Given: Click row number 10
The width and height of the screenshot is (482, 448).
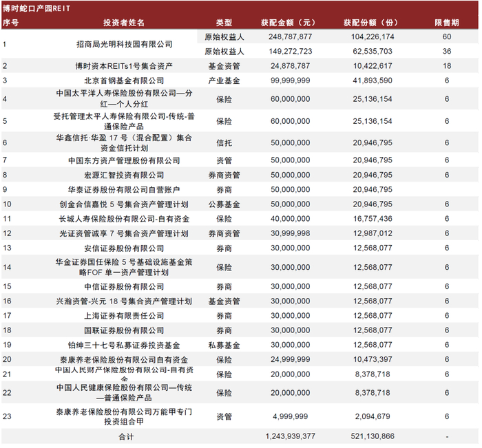Looking at the screenshot, I should [x=7, y=204].
